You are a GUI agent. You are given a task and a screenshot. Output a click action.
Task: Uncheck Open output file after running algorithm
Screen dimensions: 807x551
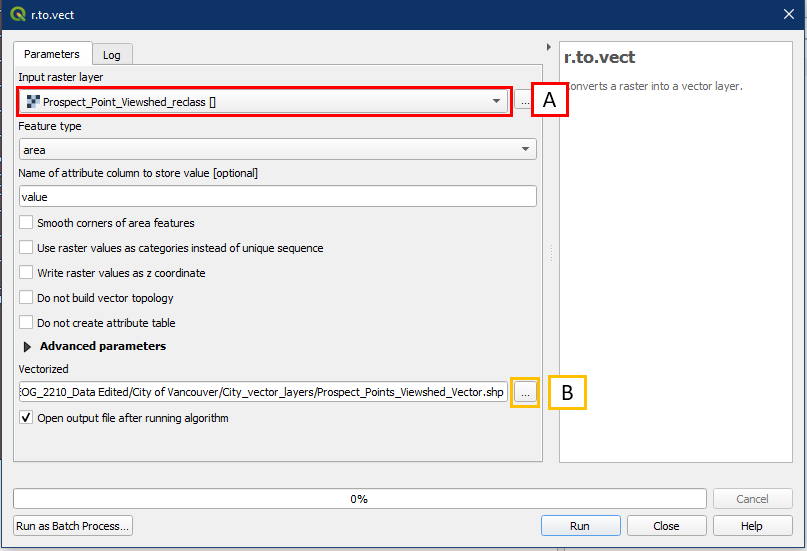[x=27, y=418]
